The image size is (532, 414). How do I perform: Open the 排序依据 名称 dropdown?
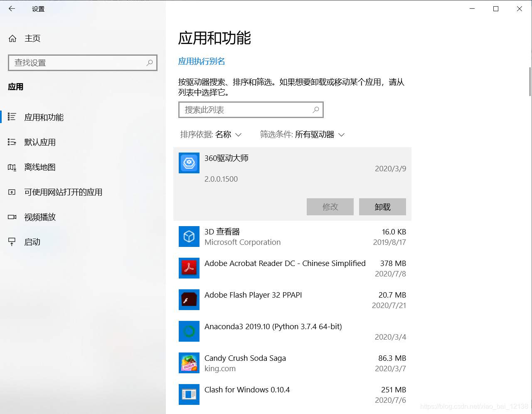pyautogui.click(x=211, y=135)
